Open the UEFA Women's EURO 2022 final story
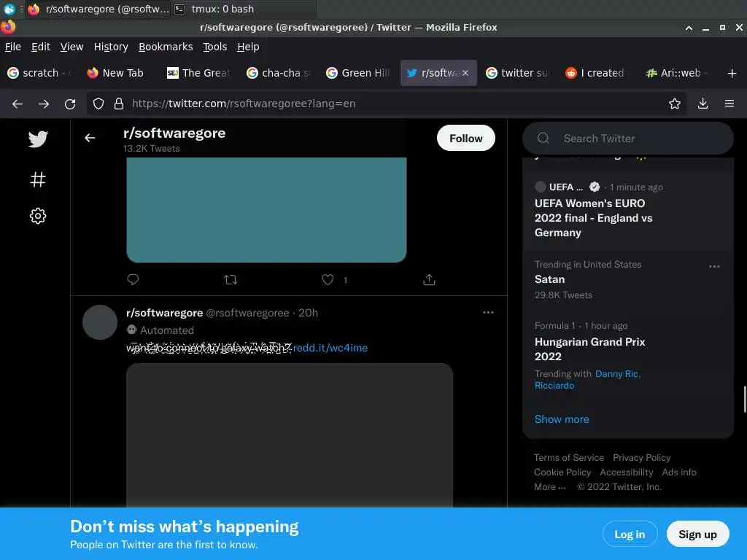Viewport: 747px width, 560px height. point(628,209)
